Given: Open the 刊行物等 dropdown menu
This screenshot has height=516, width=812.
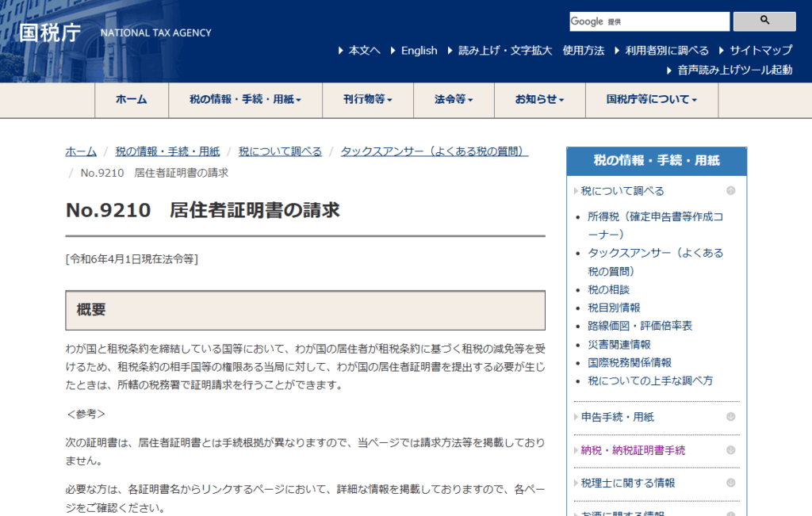Looking at the screenshot, I should coord(367,100).
